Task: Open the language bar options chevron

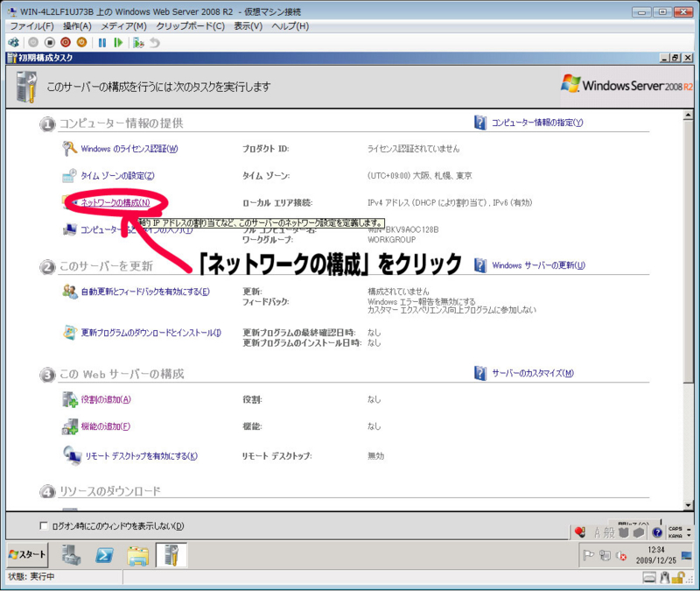Action: click(689, 535)
